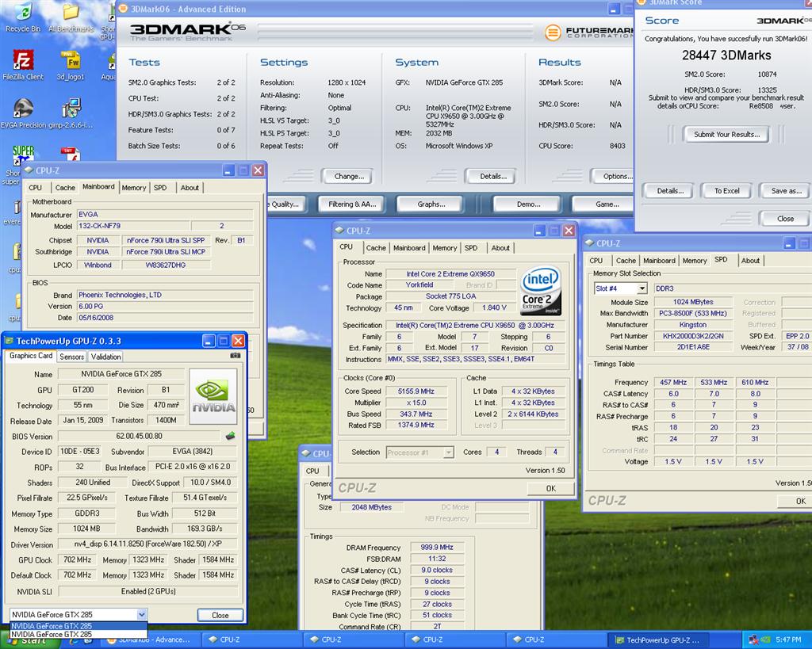Click the GPU Clock value 702 MHz
812x649 pixels.
(x=77, y=559)
